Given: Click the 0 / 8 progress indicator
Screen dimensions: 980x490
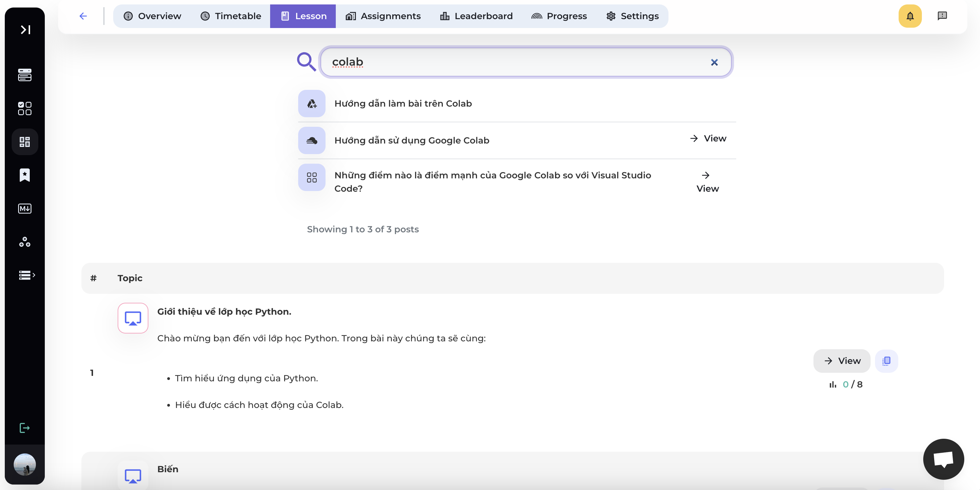Looking at the screenshot, I should coord(846,384).
